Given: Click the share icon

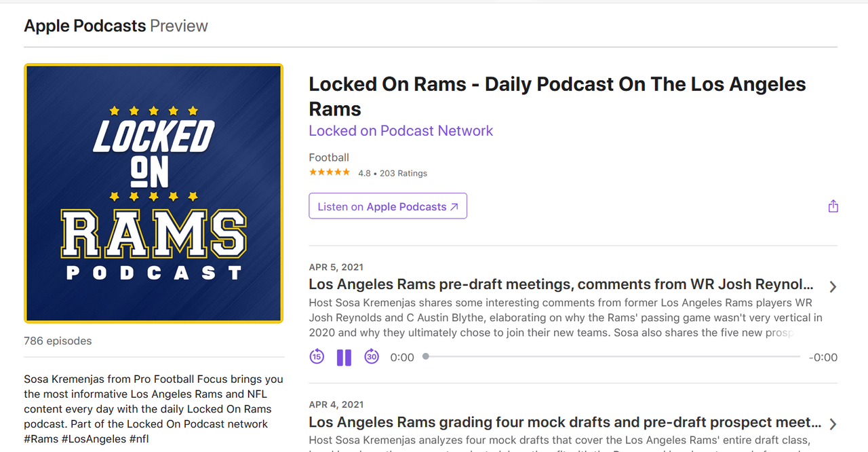Looking at the screenshot, I should pos(833,206).
